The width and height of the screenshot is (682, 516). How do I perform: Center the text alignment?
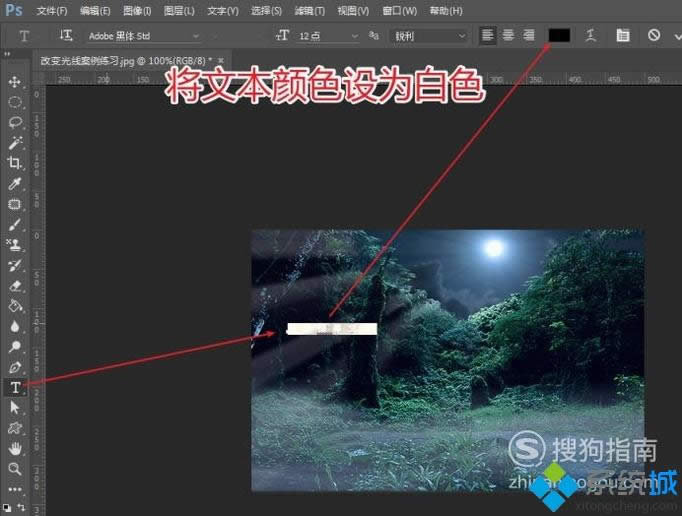coord(508,35)
